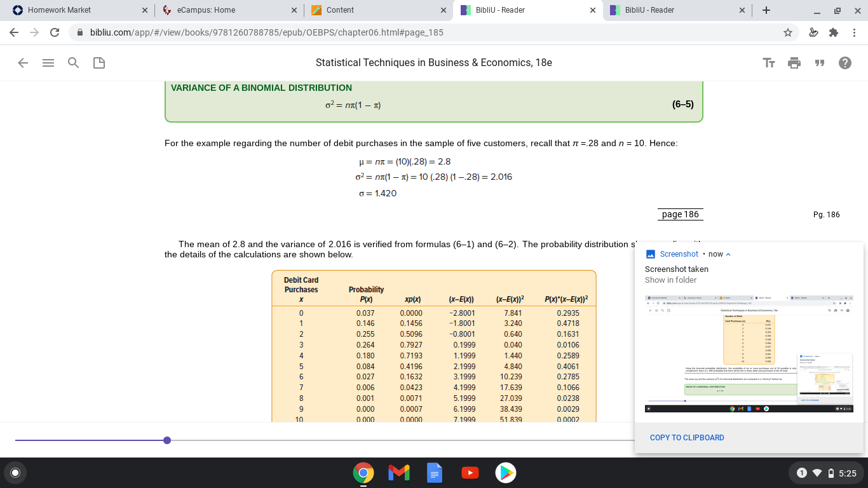Viewport: 868px width, 488px height.
Task: Open Google Docs from the shelf
Action: [434, 473]
